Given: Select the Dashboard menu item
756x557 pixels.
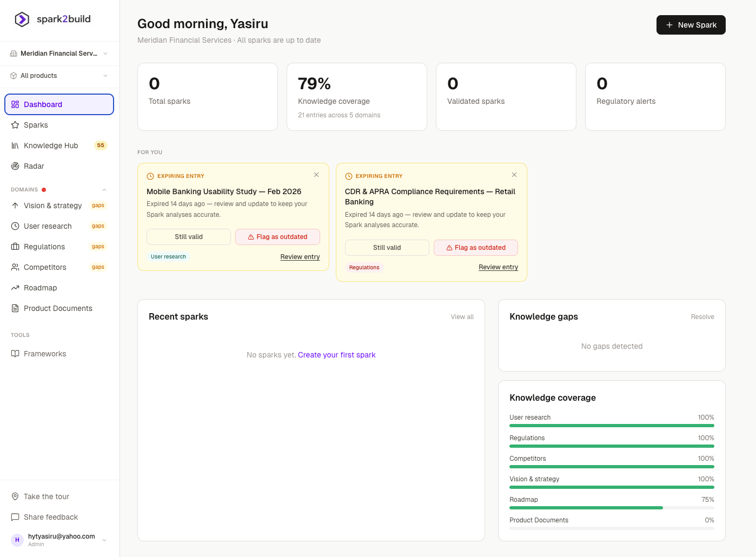Looking at the screenshot, I should (59, 104).
